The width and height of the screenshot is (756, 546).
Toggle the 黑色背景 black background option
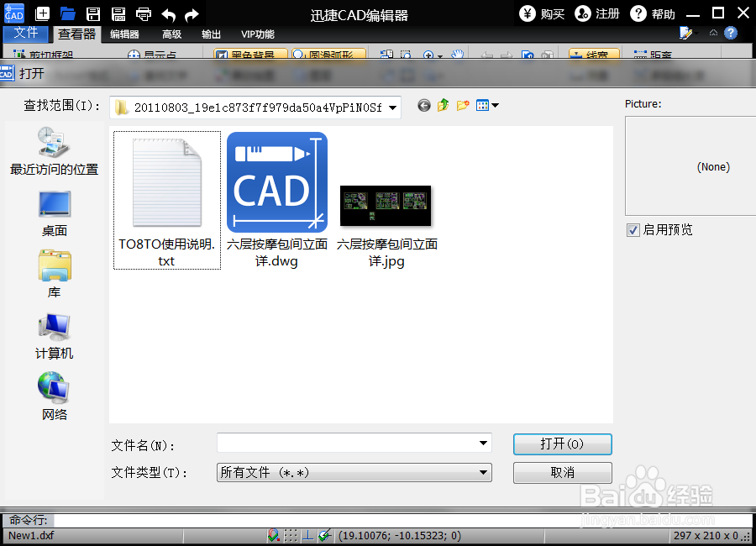pos(248,53)
